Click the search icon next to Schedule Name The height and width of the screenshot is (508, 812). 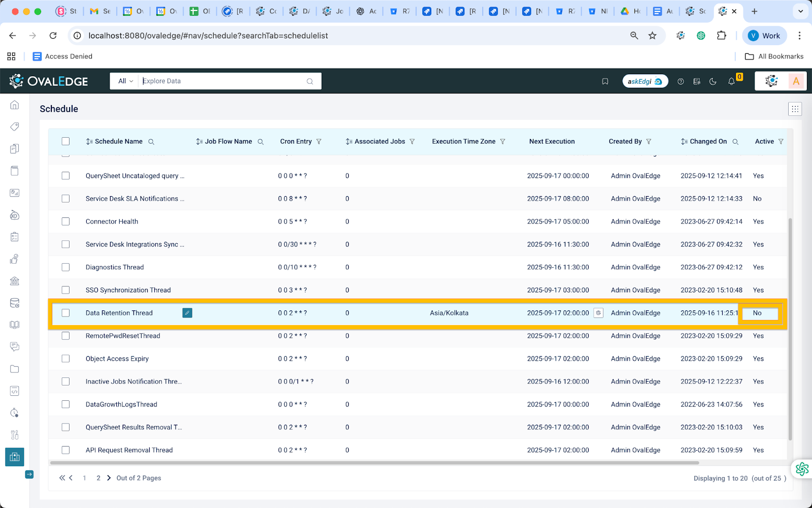coord(151,142)
